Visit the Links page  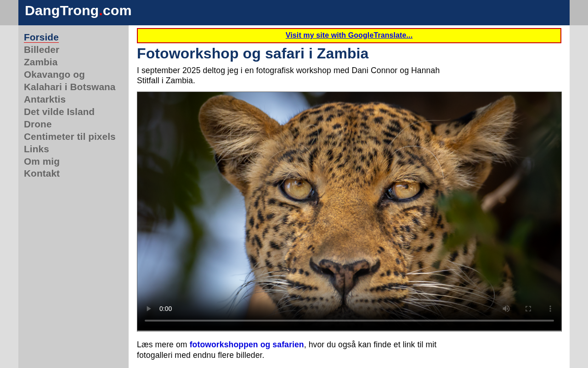click(x=36, y=149)
